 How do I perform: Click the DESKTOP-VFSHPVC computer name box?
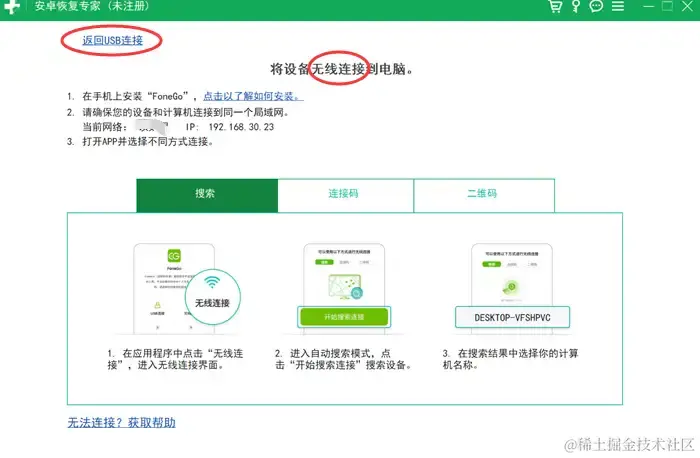pos(512,317)
